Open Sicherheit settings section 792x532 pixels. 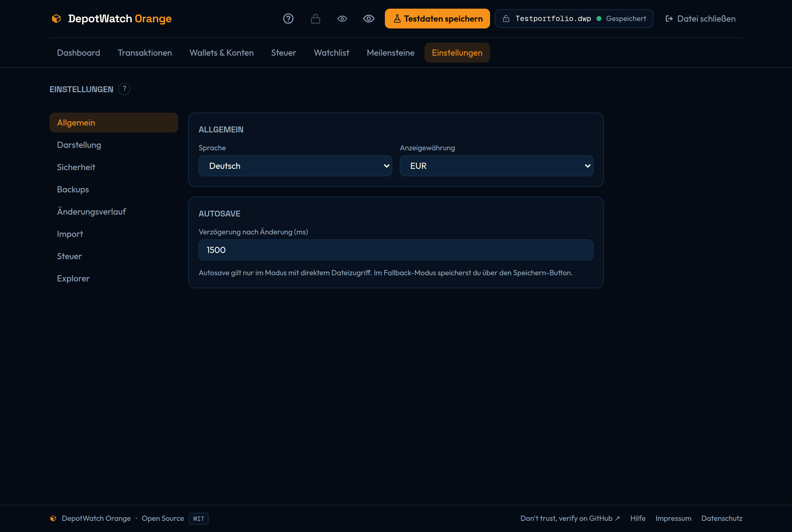(114, 167)
